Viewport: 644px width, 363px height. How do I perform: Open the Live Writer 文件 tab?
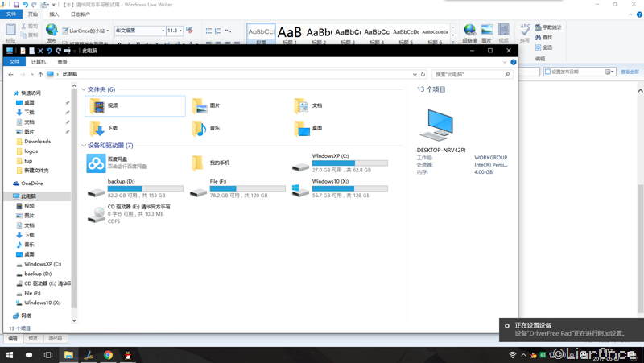[11, 14]
